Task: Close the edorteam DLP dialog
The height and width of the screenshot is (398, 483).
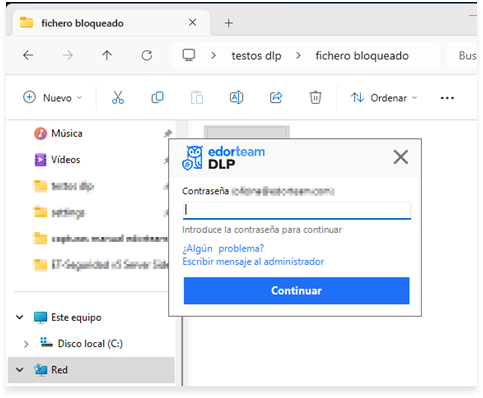Action: (401, 157)
